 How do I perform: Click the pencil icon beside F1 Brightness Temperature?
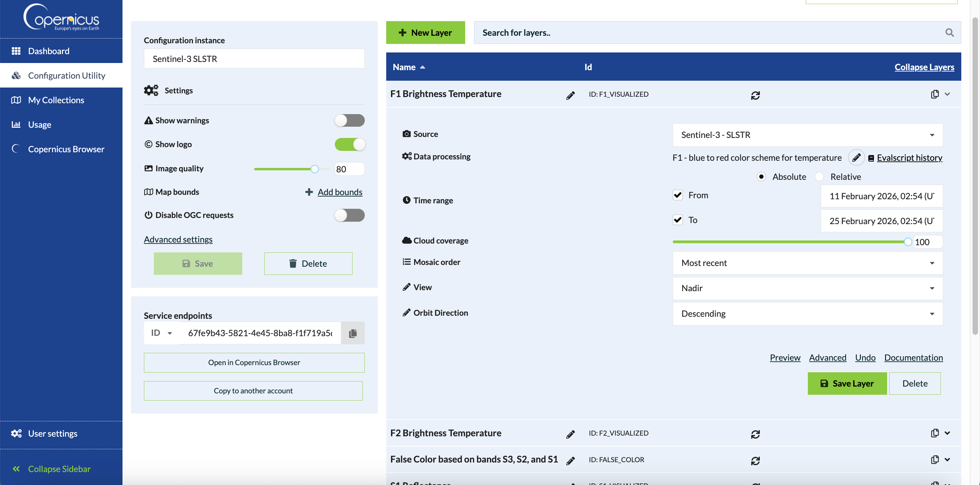click(x=570, y=95)
